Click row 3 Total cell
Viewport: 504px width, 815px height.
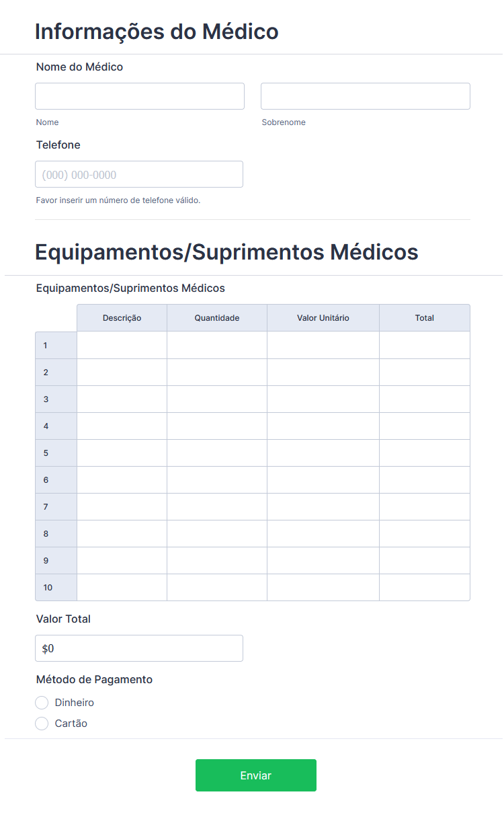pos(424,399)
